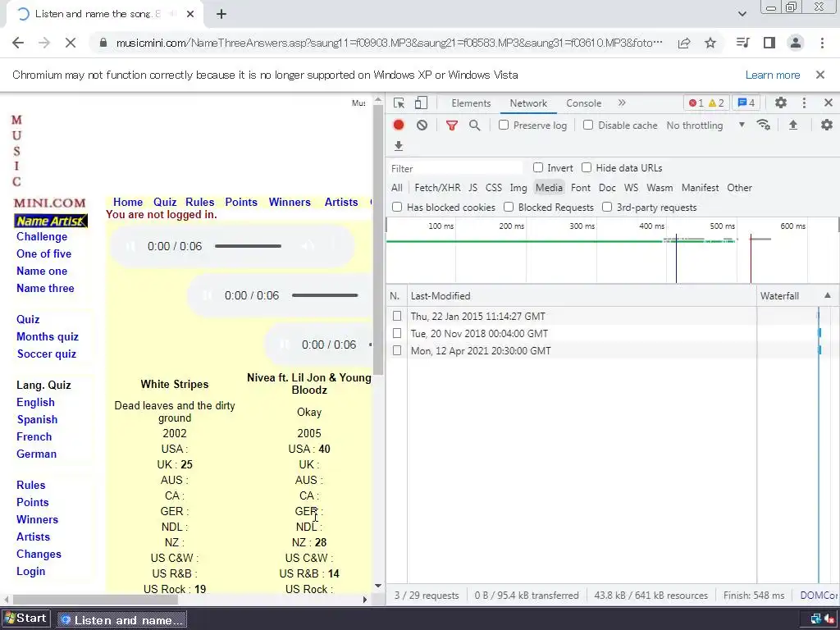The image size is (840, 630).
Task: Toggle the browser side panel icon
Action: click(x=769, y=43)
